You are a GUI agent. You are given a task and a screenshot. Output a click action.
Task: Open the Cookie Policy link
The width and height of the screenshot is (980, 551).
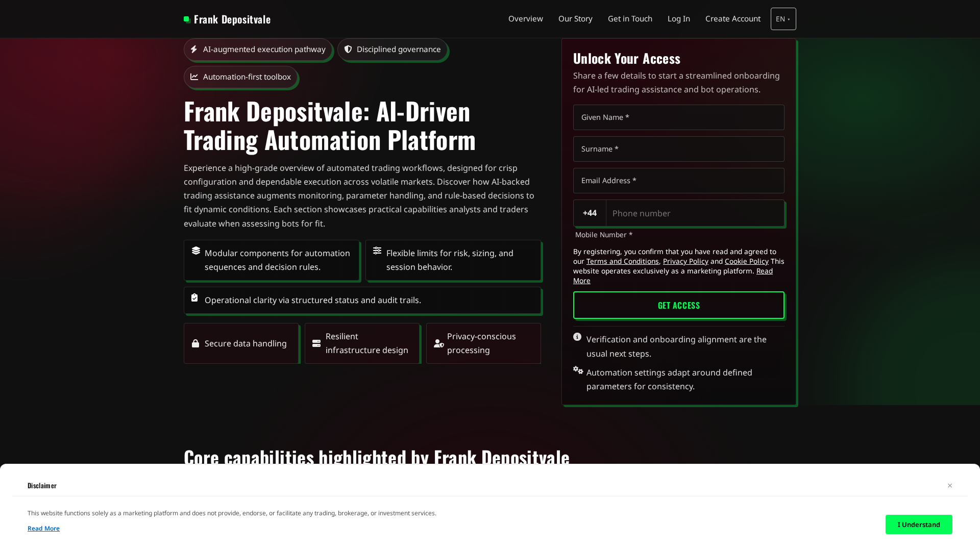pos(746,261)
